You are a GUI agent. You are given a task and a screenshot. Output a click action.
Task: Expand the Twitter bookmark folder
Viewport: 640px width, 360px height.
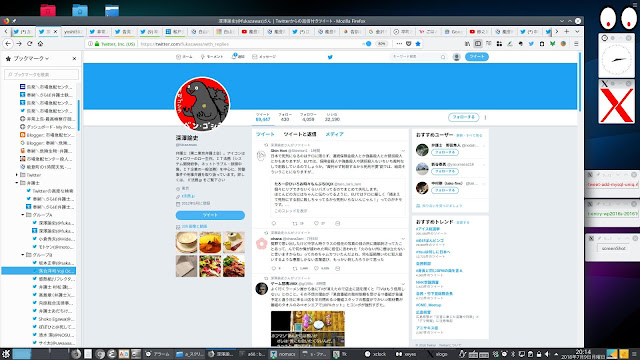pos(17,175)
